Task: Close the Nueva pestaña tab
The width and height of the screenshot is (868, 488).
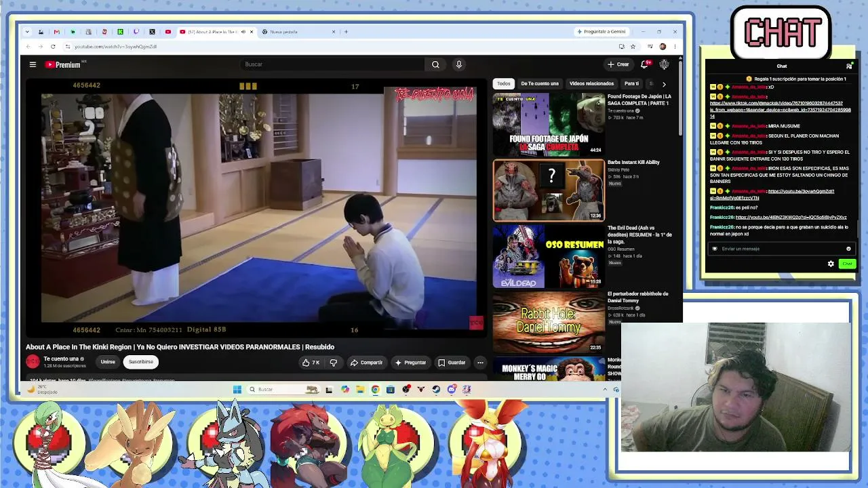Action: coord(334,32)
